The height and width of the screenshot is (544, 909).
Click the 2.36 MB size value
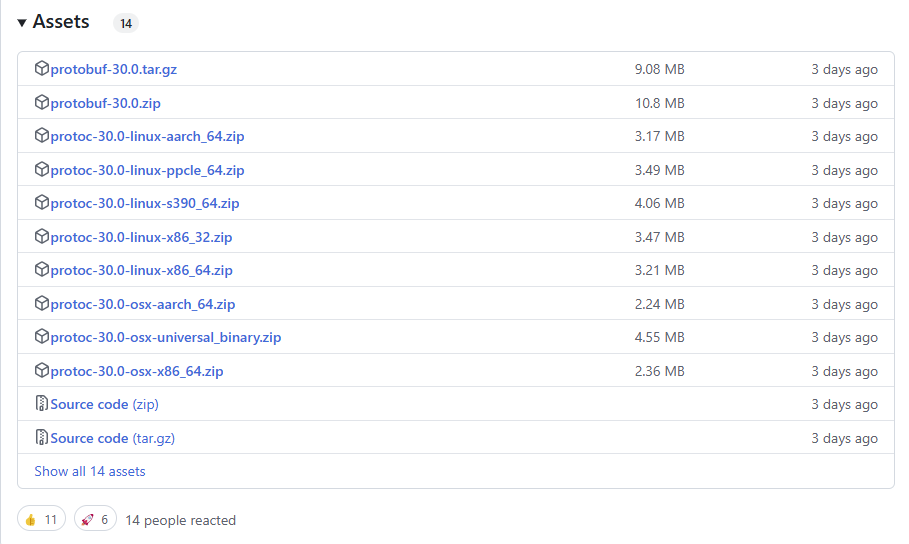pos(660,371)
